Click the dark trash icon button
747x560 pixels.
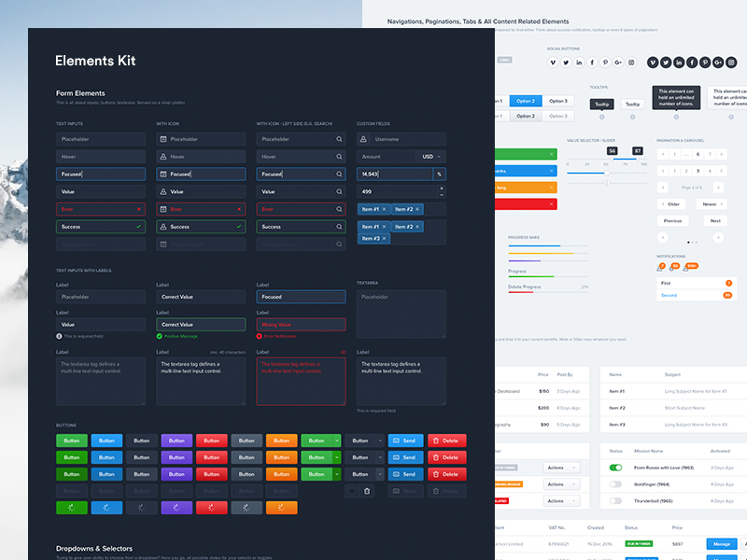click(x=367, y=491)
